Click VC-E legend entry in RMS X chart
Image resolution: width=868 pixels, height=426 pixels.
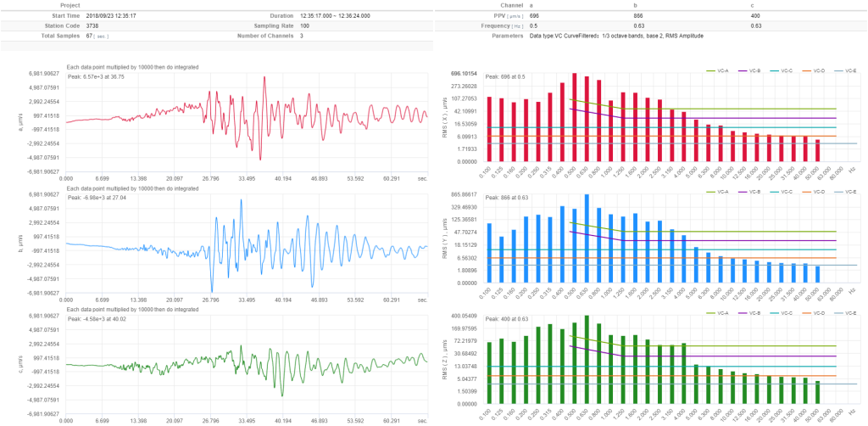click(847, 70)
